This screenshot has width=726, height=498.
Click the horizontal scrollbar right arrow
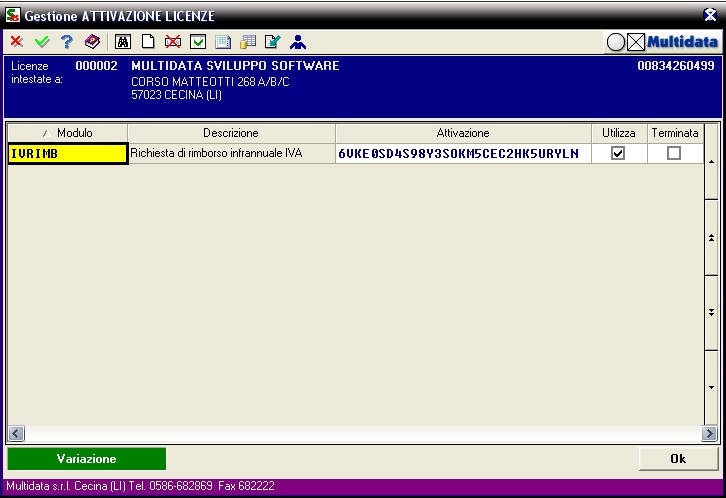click(709, 434)
